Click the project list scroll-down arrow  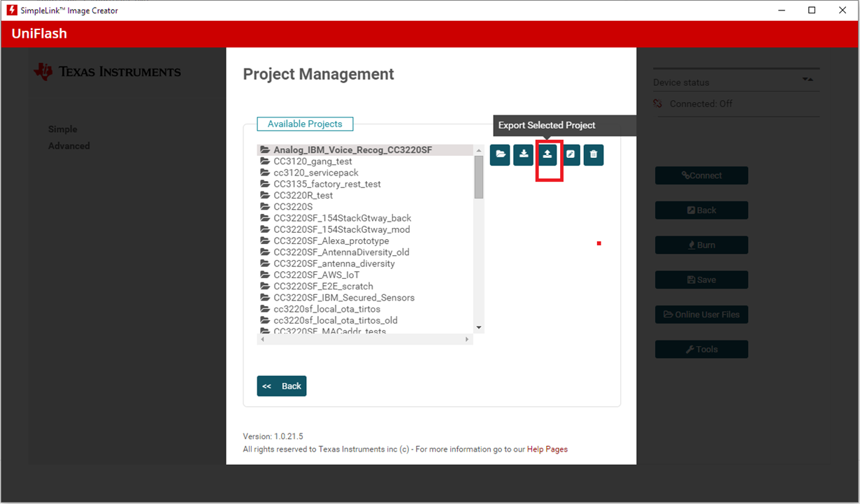click(479, 327)
